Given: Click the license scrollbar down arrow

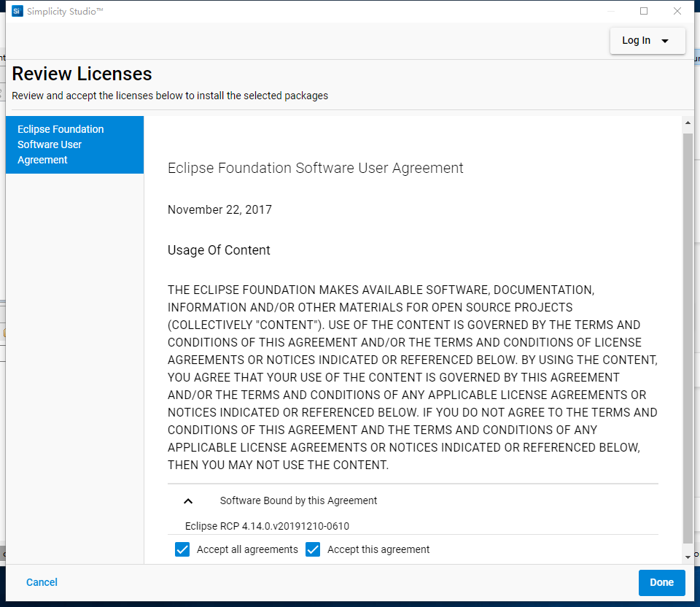Looking at the screenshot, I should (x=688, y=557).
